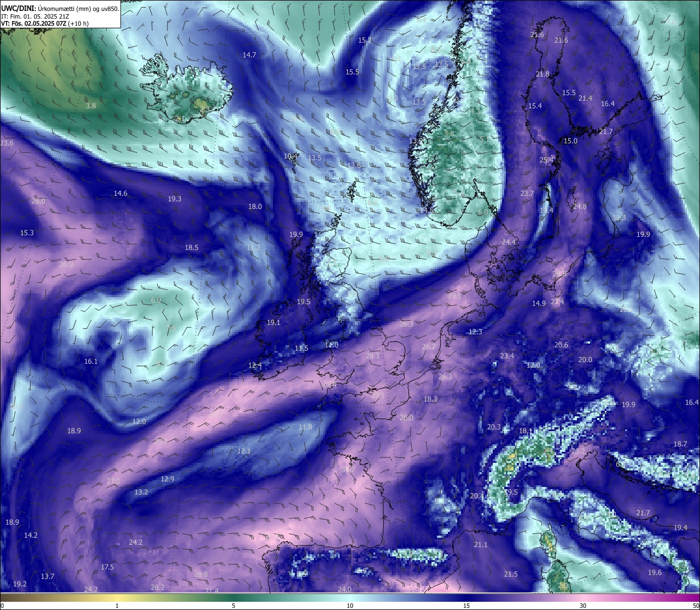700x610 pixels.
Task: Click the '24.8' map value
Action: point(580,207)
